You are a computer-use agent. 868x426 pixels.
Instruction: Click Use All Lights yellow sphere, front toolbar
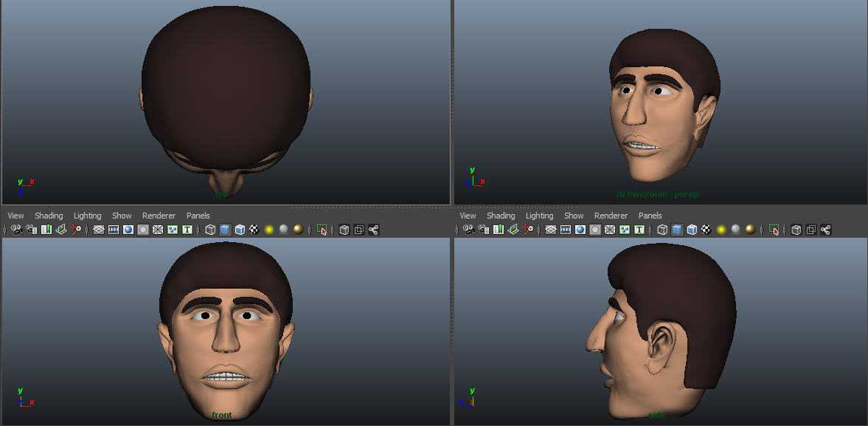(270, 230)
